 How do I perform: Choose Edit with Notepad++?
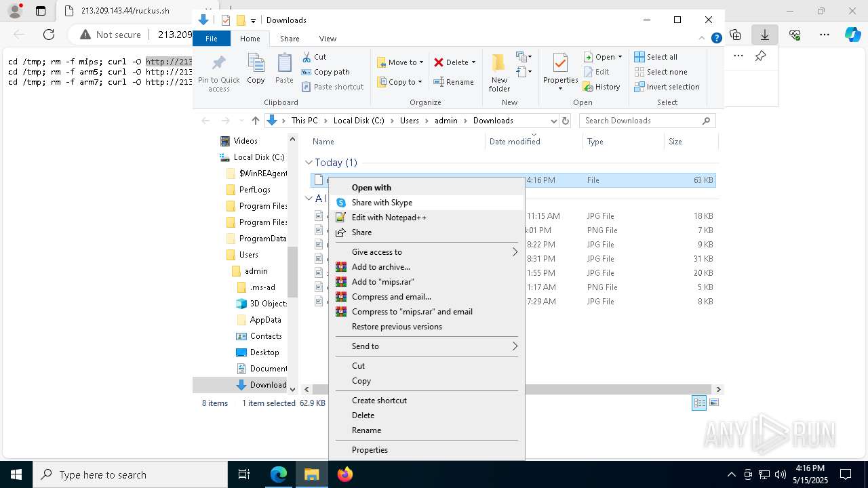point(427,218)
